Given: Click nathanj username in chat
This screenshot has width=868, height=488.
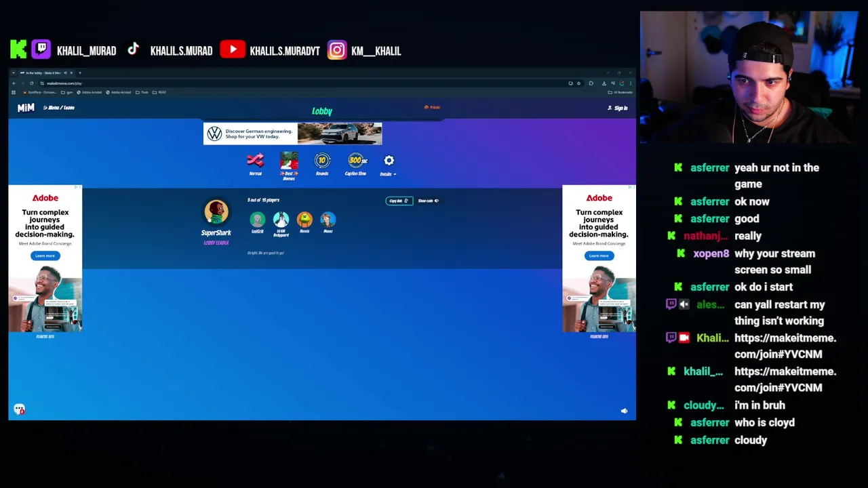Looking at the screenshot, I should (705, 236).
